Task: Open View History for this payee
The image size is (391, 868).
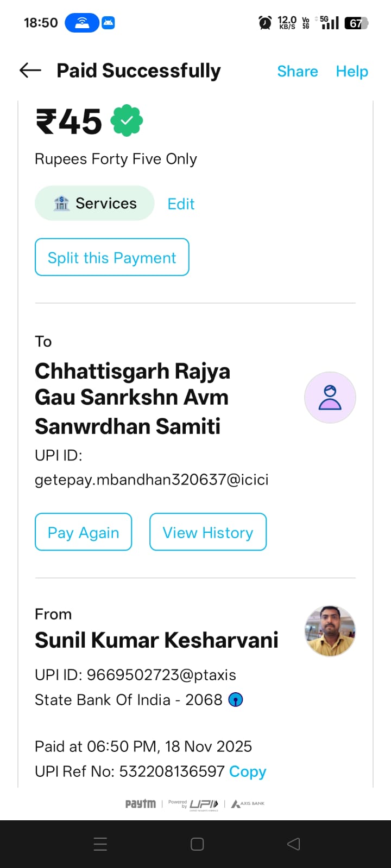Action: coord(208,532)
